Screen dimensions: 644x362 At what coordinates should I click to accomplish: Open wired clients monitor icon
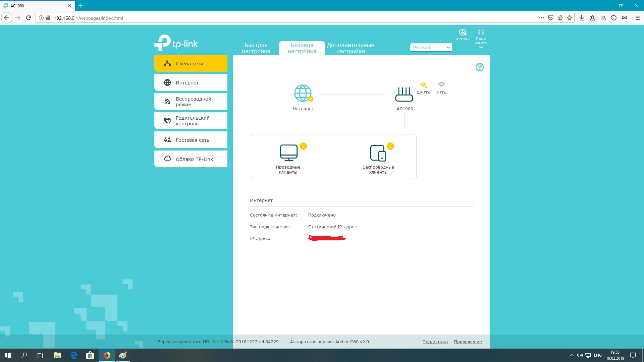coord(288,153)
